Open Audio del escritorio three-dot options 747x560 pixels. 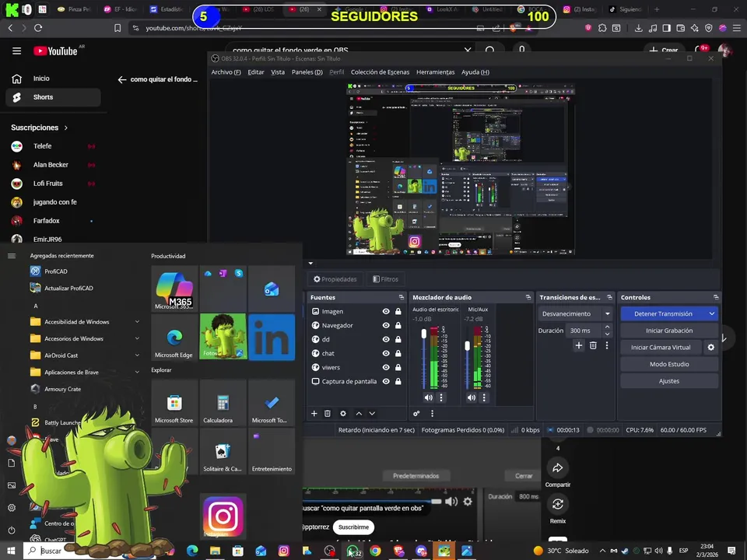tap(441, 397)
